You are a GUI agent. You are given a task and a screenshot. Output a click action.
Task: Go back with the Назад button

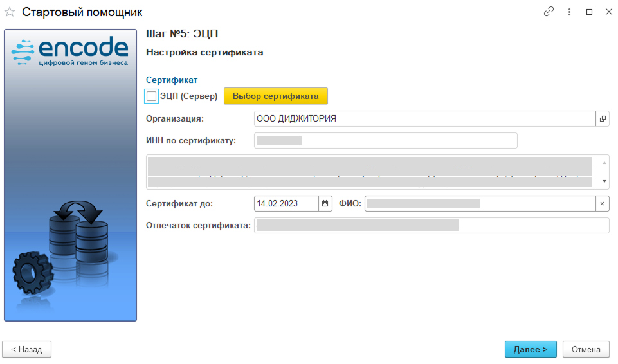27,349
